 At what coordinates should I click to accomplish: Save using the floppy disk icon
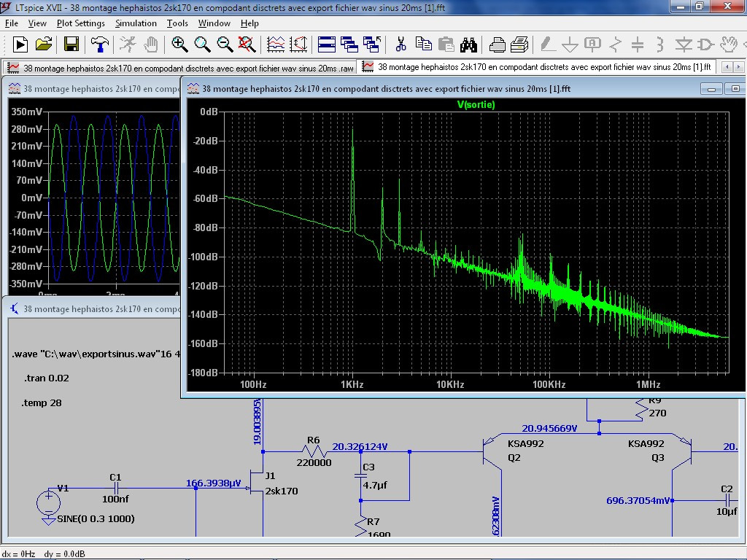[x=71, y=44]
